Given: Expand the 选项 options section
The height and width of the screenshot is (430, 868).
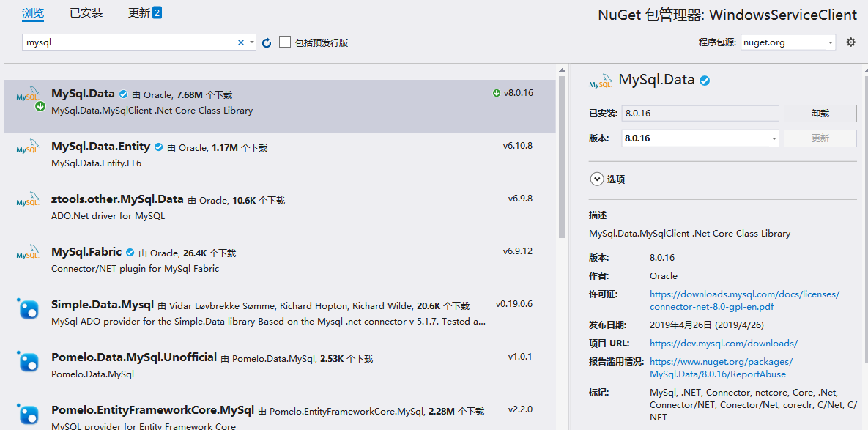Looking at the screenshot, I should pyautogui.click(x=597, y=179).
